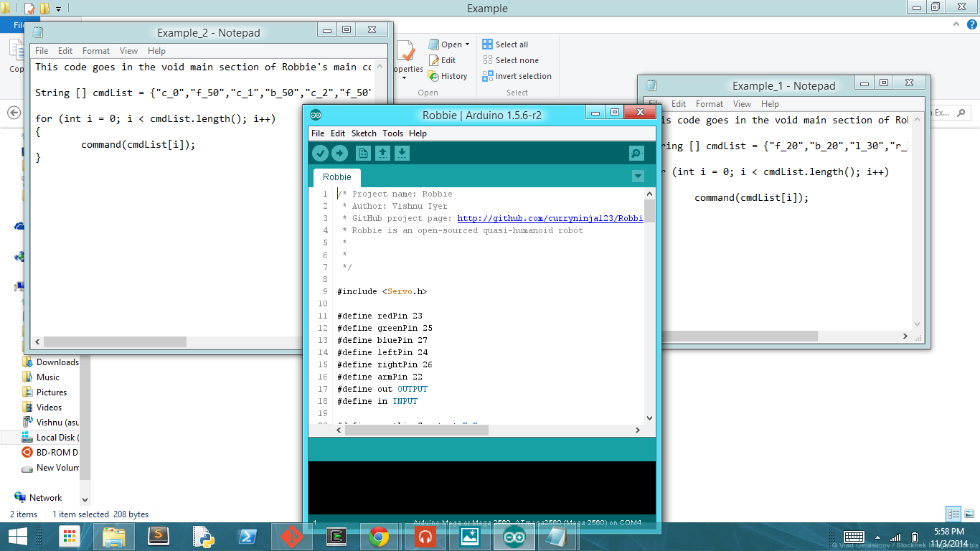Open the Edit menu in Arduino

tap(338, 133)
